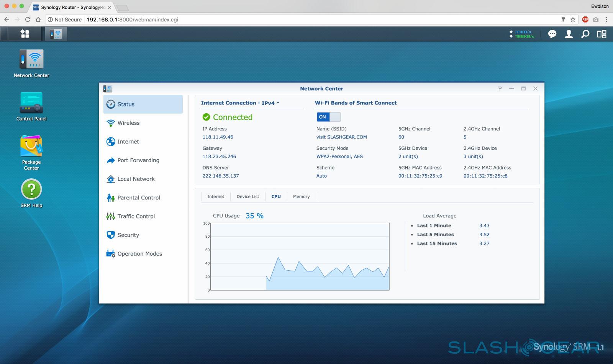Open SRM Help desktop shortcut
Viewport: 613px width, 364px height.
pyautogui.click(x=31, y=193)
